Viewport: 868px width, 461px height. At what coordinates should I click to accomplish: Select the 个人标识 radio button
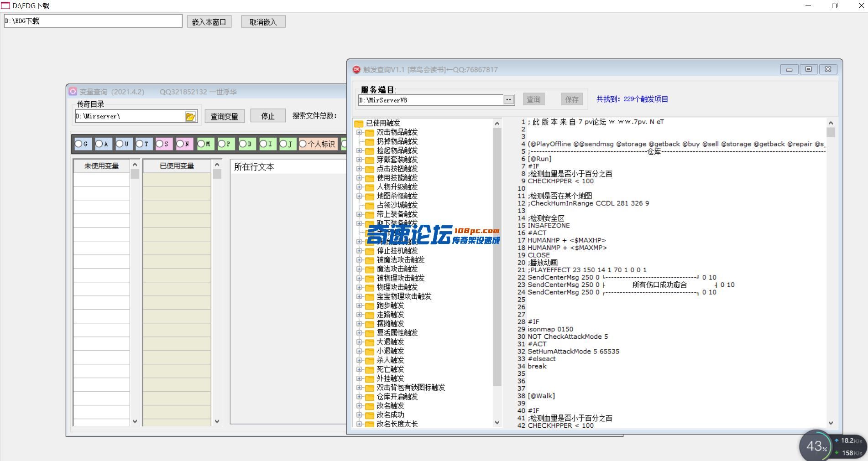click(303, 144)
